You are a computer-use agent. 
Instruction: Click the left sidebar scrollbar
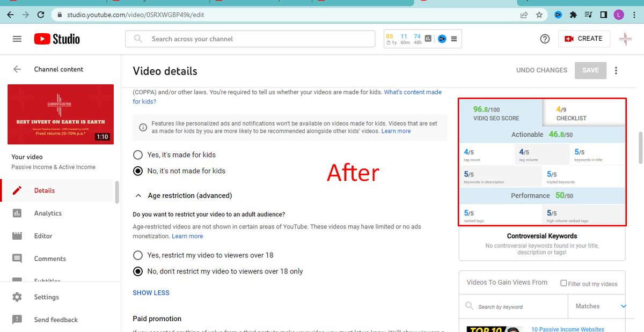point(117,192)
